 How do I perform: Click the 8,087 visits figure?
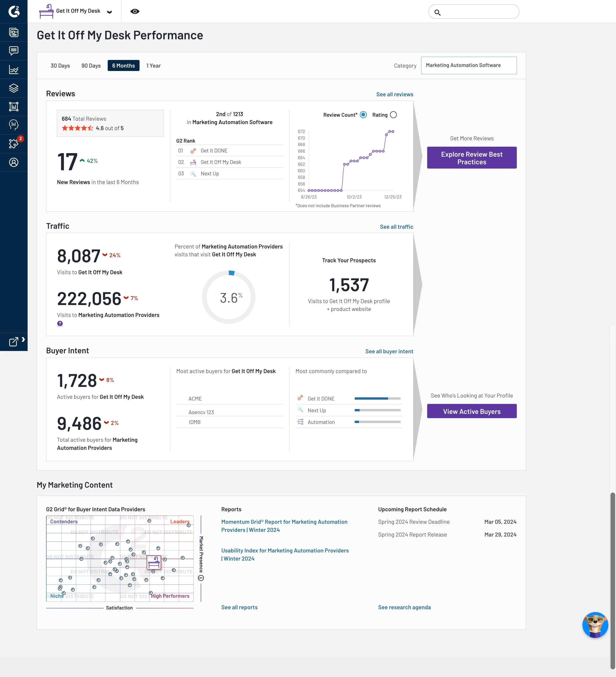click(79, 256)
